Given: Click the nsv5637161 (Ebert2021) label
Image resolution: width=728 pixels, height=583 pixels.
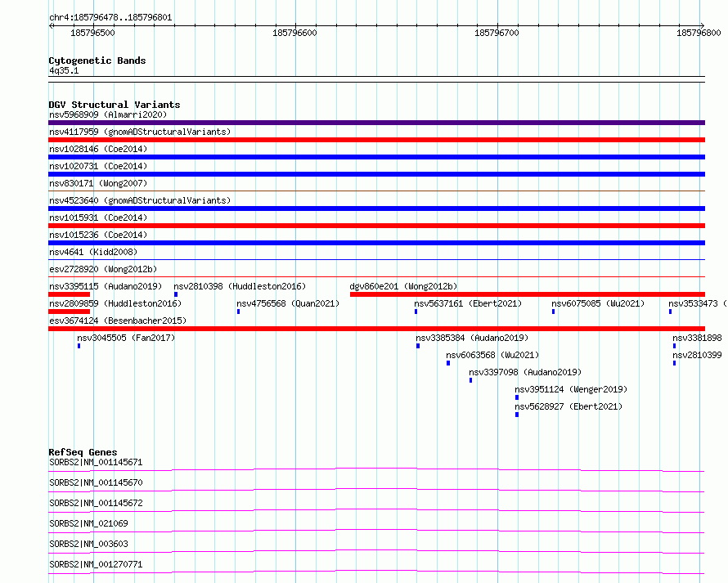Looking at the screenshot, I should coord(468,303).
